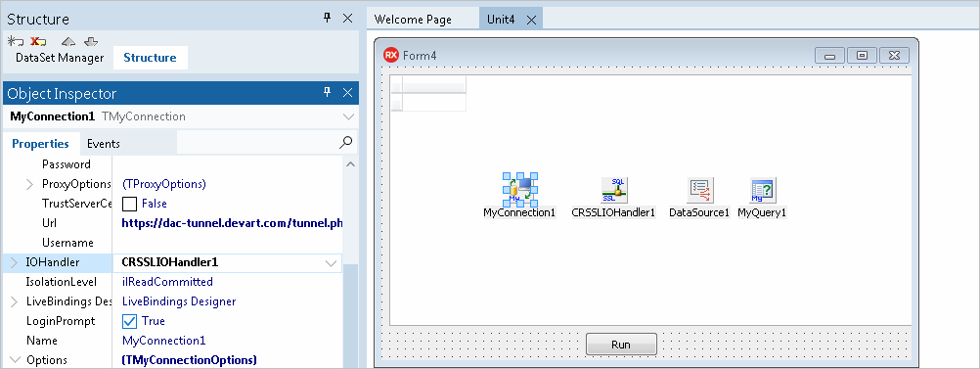Screen dimensions: 980x369
Task: Expand the IOHandler property
Action: point(15,262)
